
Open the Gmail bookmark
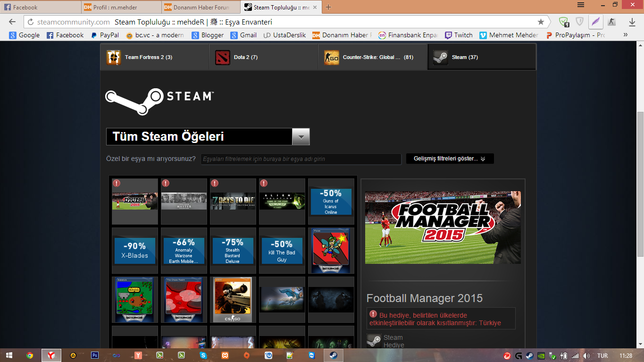(x=243, y=35)
